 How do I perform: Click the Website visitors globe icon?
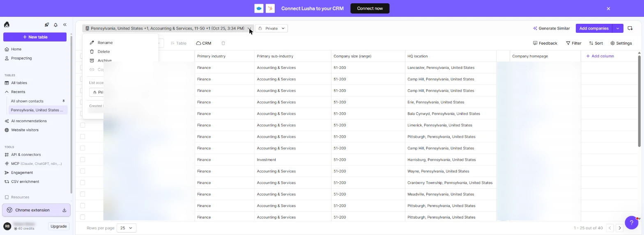pyautogui.click(x=7, y=130)
